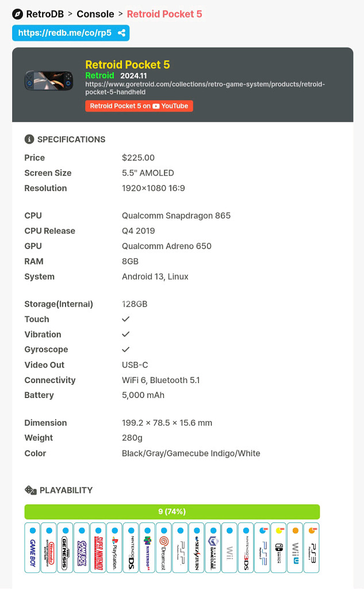Select the Nintendo Switch playability tile
364x589 pixels.
click(x=279, y=547)
